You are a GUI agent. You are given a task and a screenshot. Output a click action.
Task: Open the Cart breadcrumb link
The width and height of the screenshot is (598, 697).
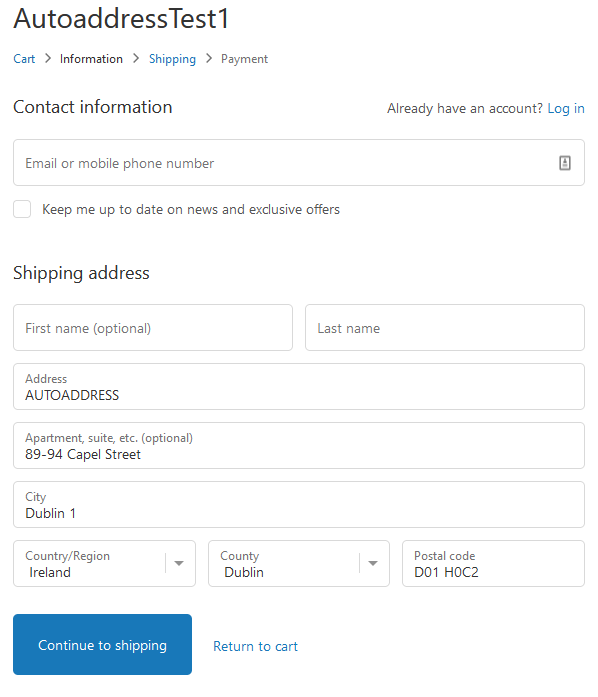click(24, 59)
